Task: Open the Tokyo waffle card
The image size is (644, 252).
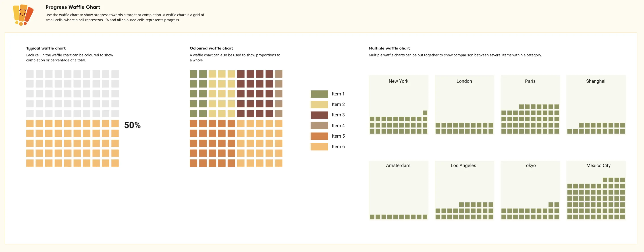Action: point(530,190)
